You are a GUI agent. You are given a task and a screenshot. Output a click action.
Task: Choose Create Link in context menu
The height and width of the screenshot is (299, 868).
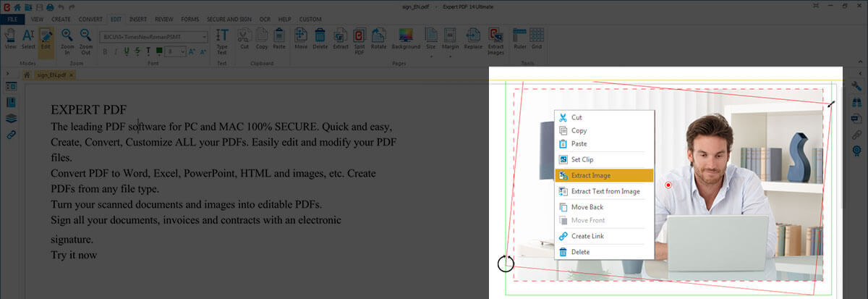[604, 236]
